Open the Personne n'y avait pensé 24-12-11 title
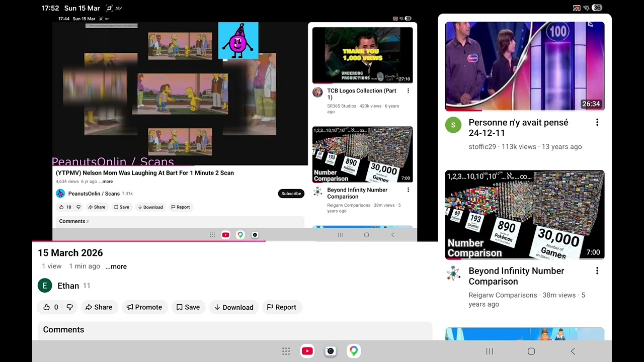The height and width of the screenshot is (362, 644). coord(518,128)
